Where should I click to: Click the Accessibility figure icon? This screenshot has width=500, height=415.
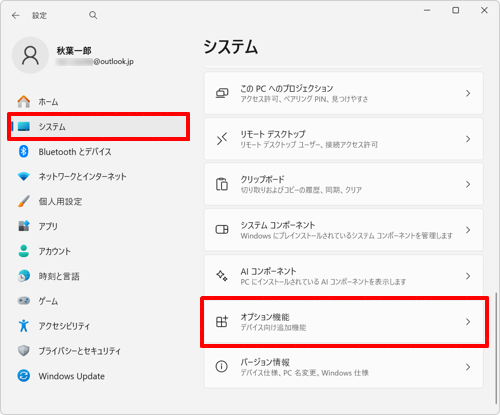[24, 326]
